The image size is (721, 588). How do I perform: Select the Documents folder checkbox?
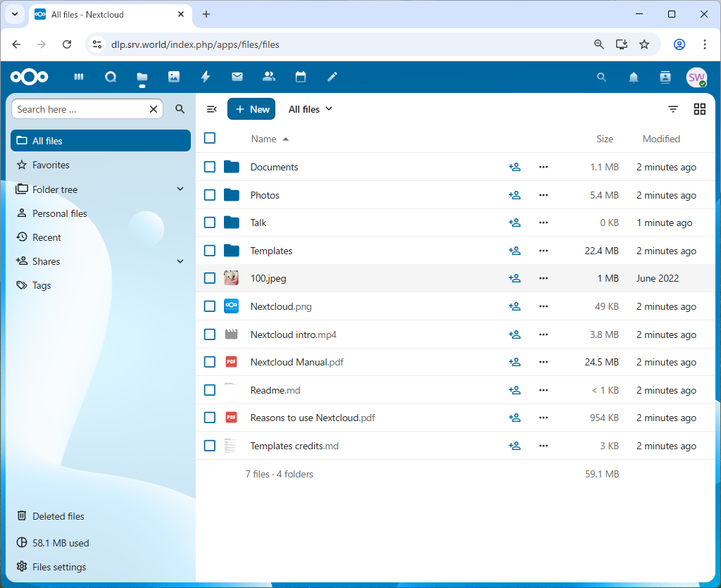[x=210, y=167]
